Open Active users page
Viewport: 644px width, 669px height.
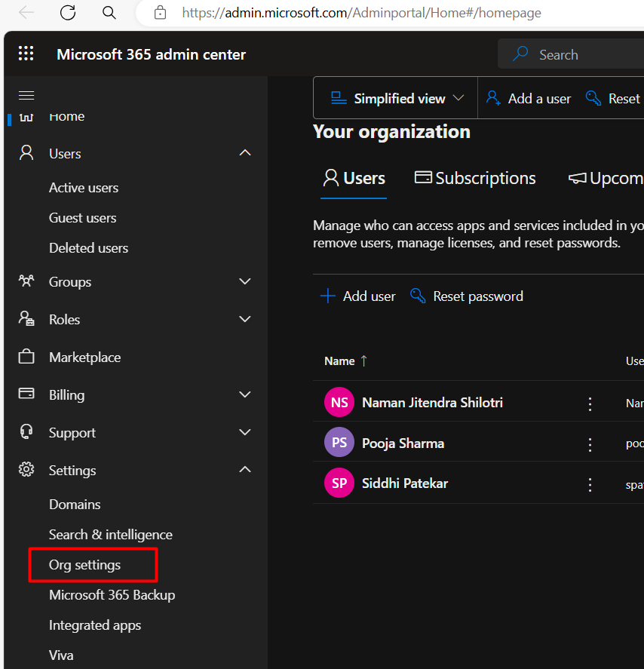[84, 188]
